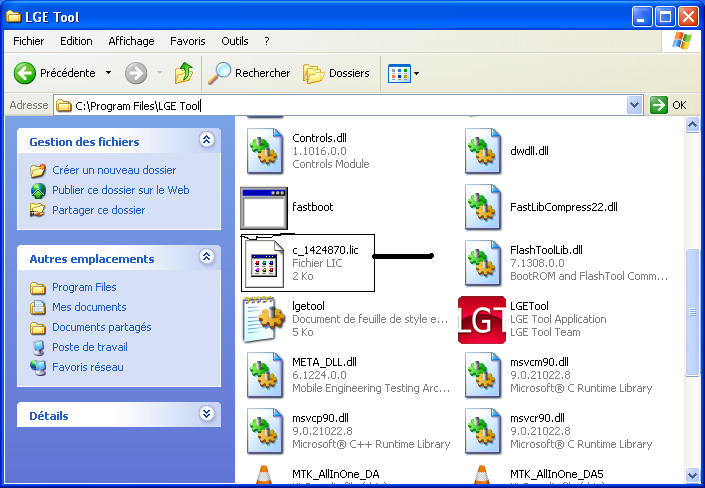Open Documents partagés location
The width and height of the screenshot is (705, 488).
click(102, 327)
